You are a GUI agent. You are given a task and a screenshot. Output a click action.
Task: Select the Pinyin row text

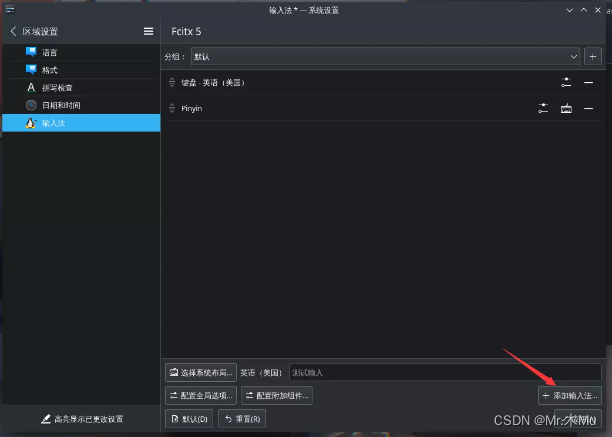click(x=192, y=108)
